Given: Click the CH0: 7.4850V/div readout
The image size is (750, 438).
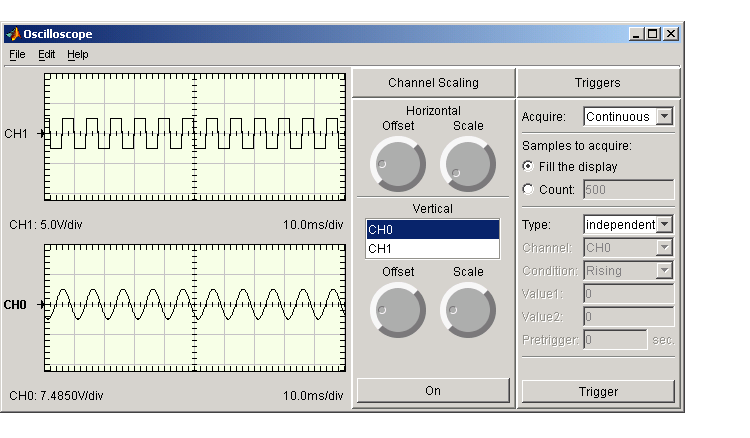Looking at the screenshot, I should [x=56, y=395].
